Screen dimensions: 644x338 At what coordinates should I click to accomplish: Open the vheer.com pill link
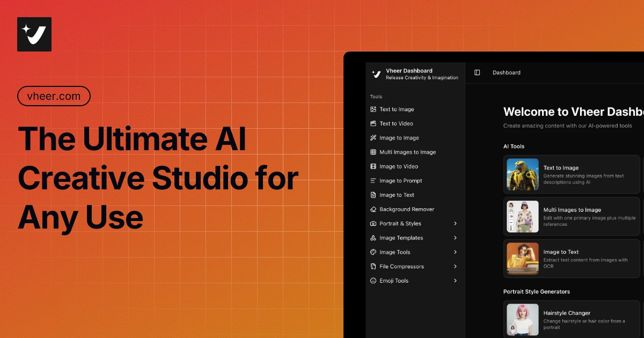tap(54, 96)
